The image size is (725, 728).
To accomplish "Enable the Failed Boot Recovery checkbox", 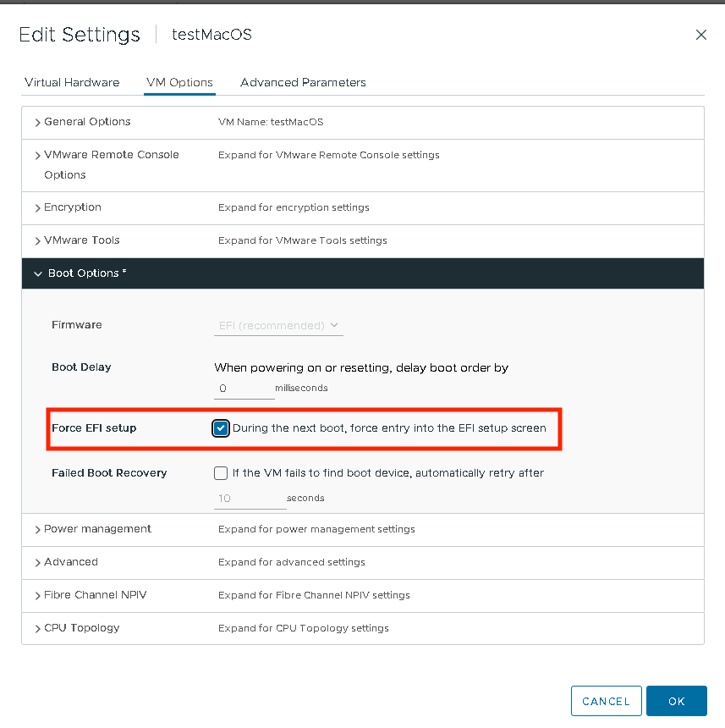I will point(220,473).
